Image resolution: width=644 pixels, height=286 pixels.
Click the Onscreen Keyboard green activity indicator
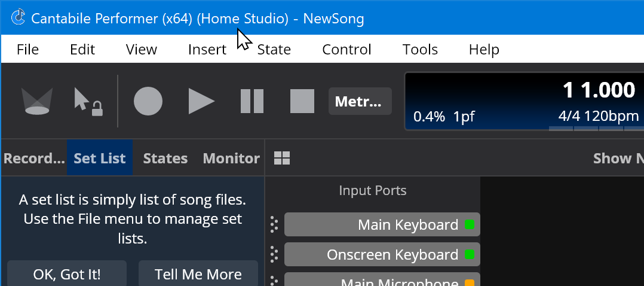point(470,254)
